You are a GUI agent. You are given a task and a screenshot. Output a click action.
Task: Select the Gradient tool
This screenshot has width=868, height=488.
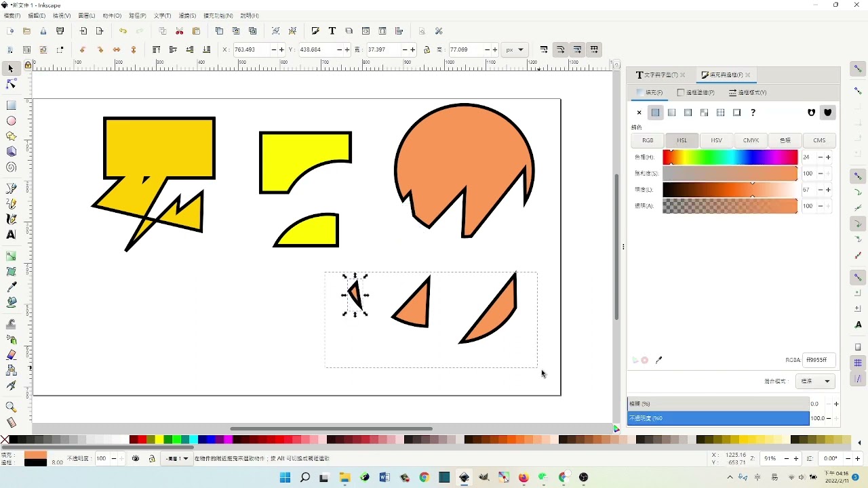pyautogui.click(x=11, y=256)
